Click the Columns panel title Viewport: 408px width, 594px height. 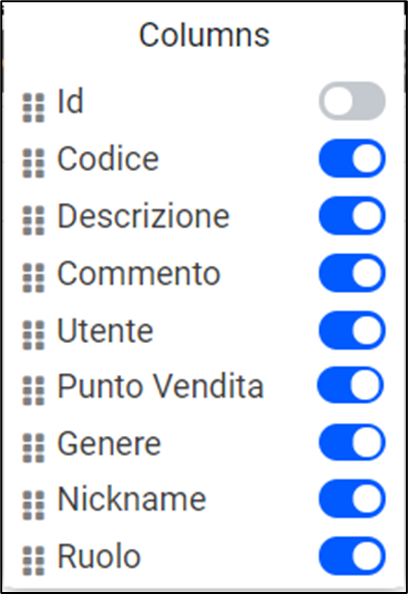[x=204, y=35]
